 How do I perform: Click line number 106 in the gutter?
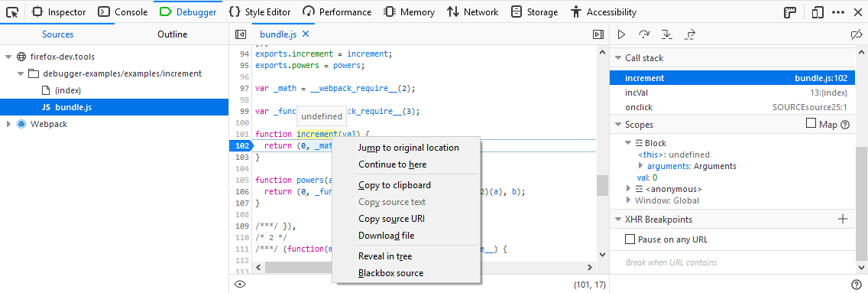tap(242, 192)
